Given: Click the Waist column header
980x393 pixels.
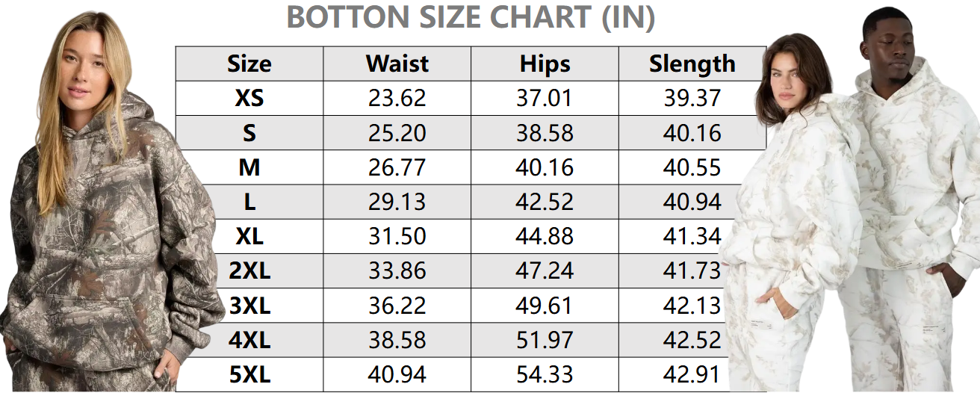Looking at the screenshot, I should 397,64.
